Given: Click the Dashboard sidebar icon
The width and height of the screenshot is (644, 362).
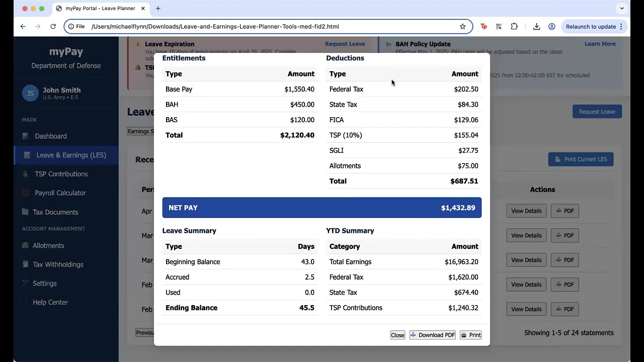Looking at the screenshot, I should point(25,136).
